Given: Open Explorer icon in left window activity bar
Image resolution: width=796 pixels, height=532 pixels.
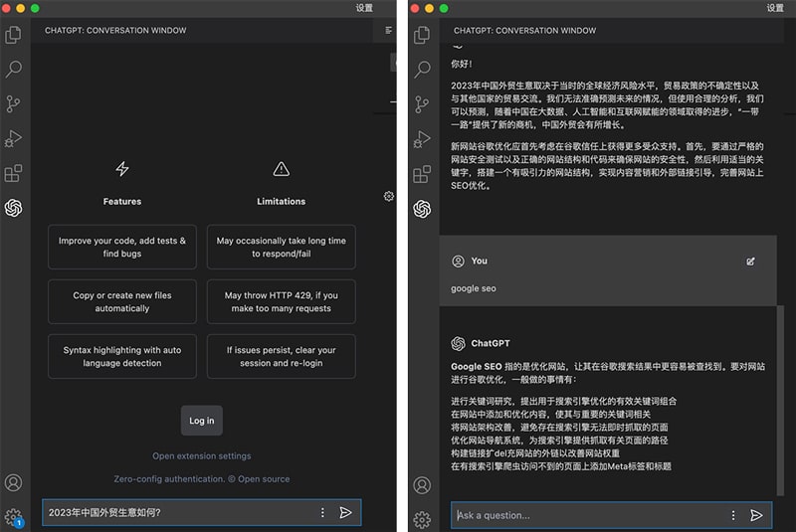Looking at the screenshot, I should coord(14,35).
